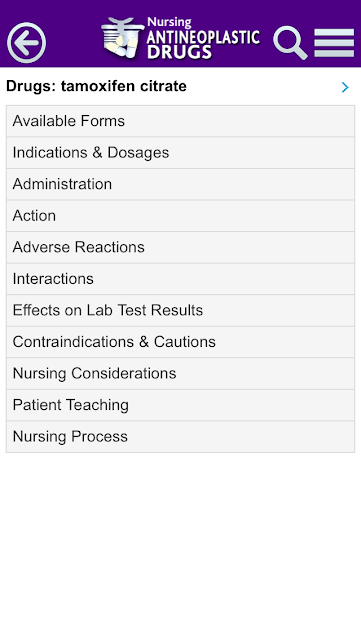The width and height of the screenshot is (361, 640).
Task: Tap the Drugs: tamoxifen citrate heading
Action: click(96, 86)
